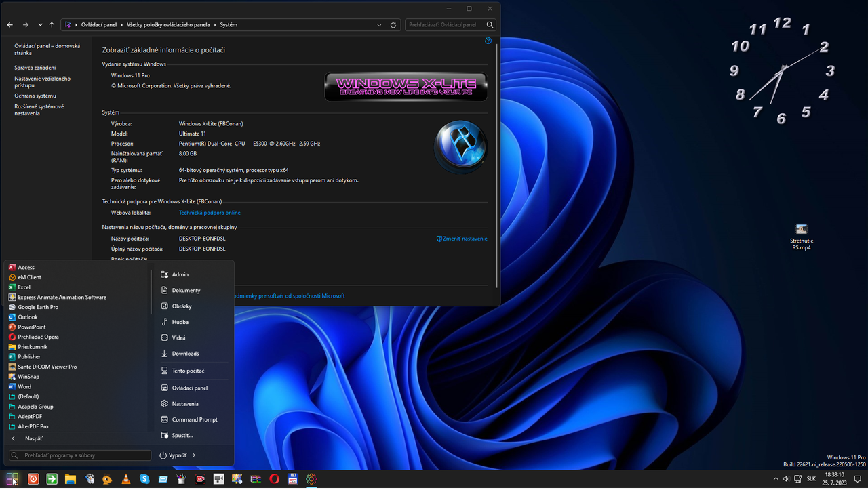The image size is (868, 492).
Task: Click the SLK keyboard language indicator
Action: (811, 479)
